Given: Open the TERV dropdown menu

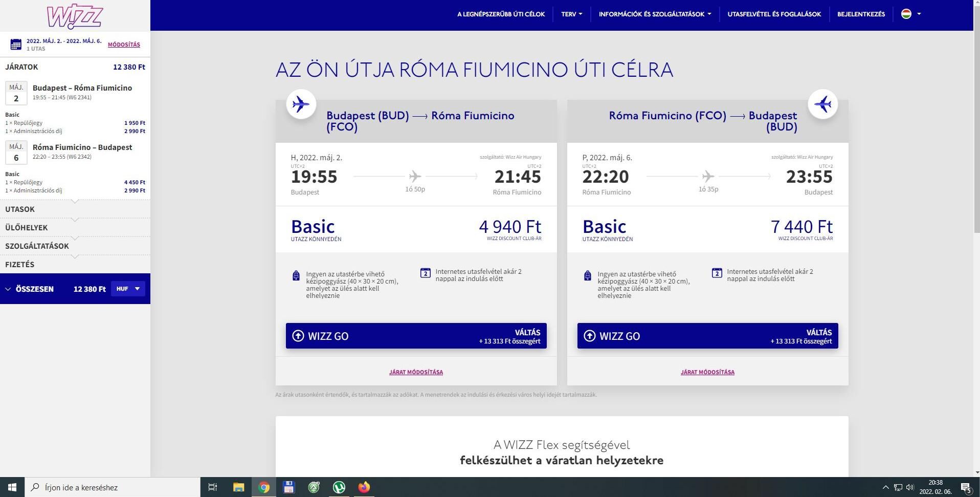Looking at the screenshot, I should click(x=571, y=14).
